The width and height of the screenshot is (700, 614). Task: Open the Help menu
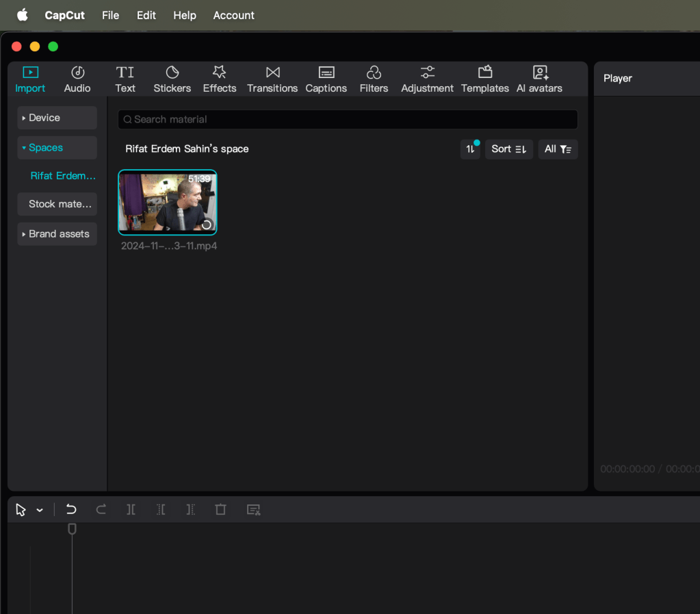coord(185,15)
